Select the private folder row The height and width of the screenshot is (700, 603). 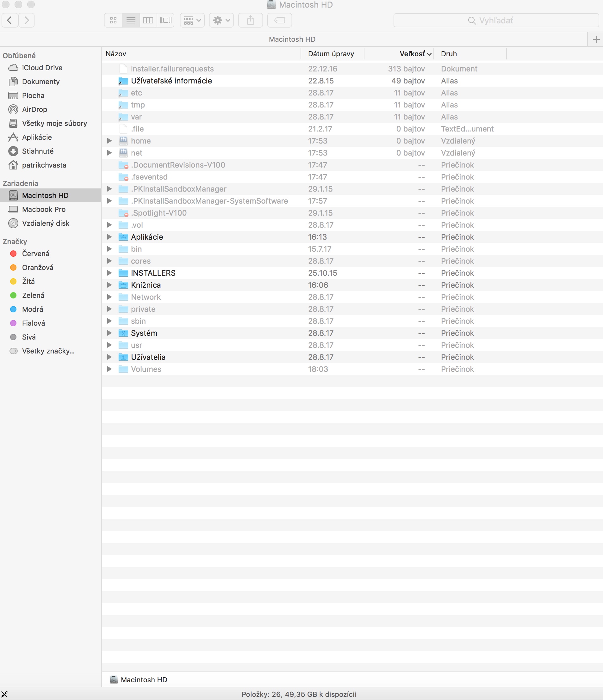tap(352, 309)
